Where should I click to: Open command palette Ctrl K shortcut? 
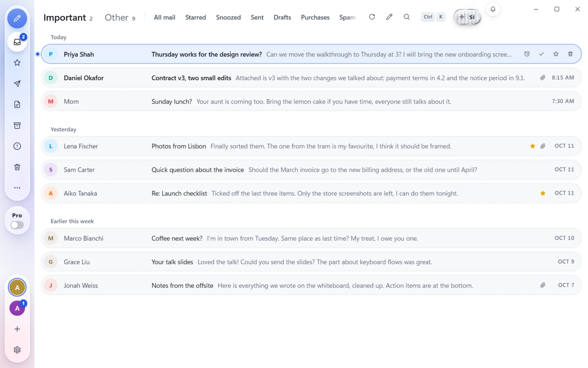(x=433, y=17)
